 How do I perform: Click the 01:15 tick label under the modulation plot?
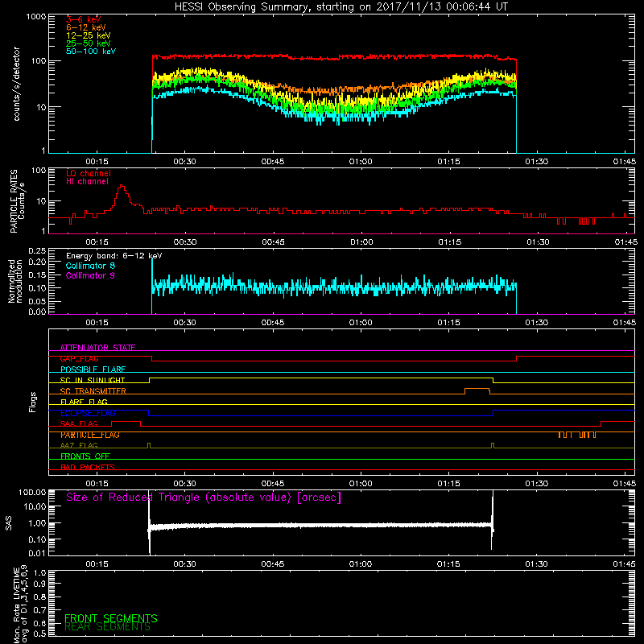[x=448, y=323]
